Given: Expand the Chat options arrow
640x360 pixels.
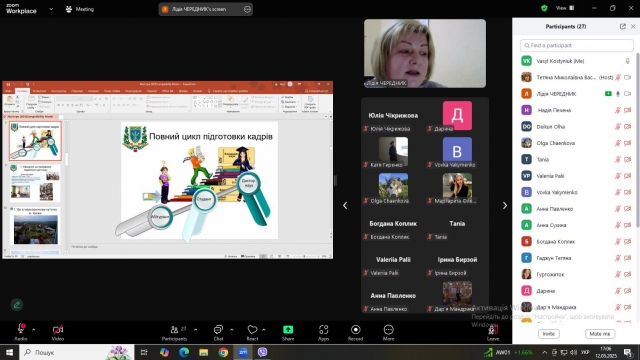Looking at the screenshot, I should pyautogui.click(x=231, y=329).
